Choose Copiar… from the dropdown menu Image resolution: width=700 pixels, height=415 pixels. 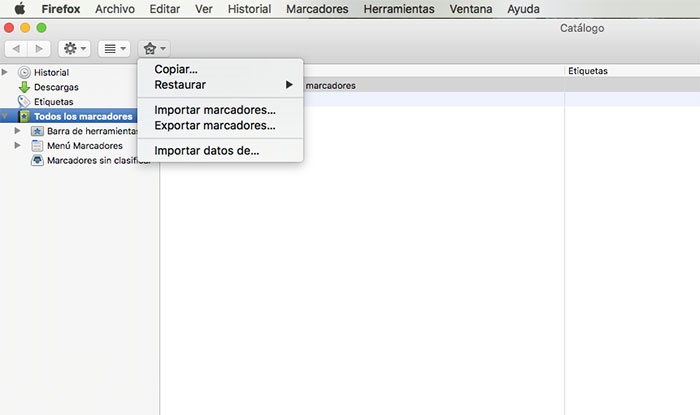click(x=176, y=70)
